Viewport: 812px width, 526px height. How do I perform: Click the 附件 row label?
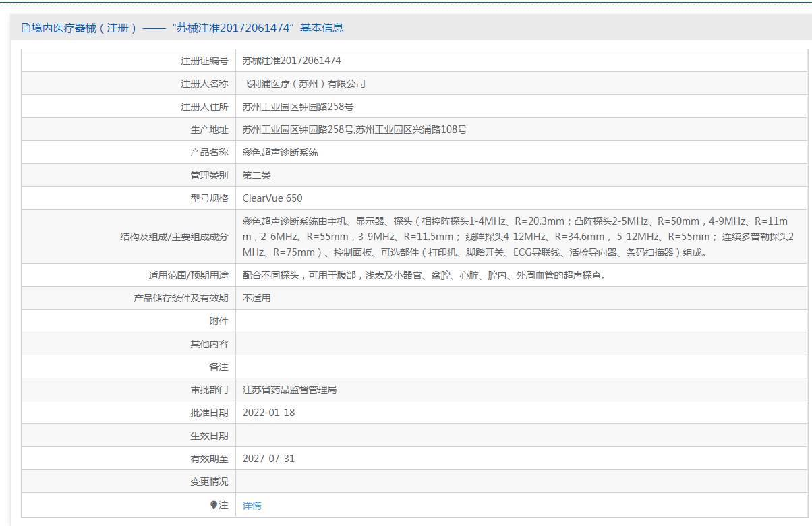(x=219, y=321)
